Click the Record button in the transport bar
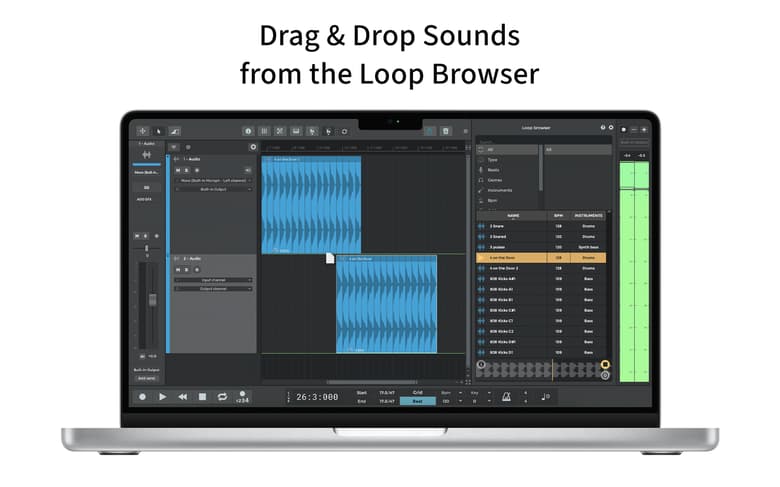Screen dimensions: 780x487 coord(142,397)
